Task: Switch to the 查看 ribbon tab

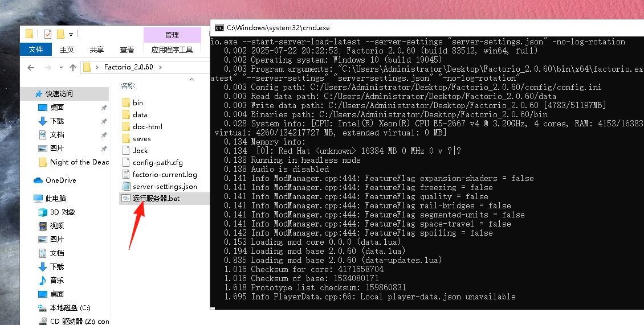Action: pos(127,50)
